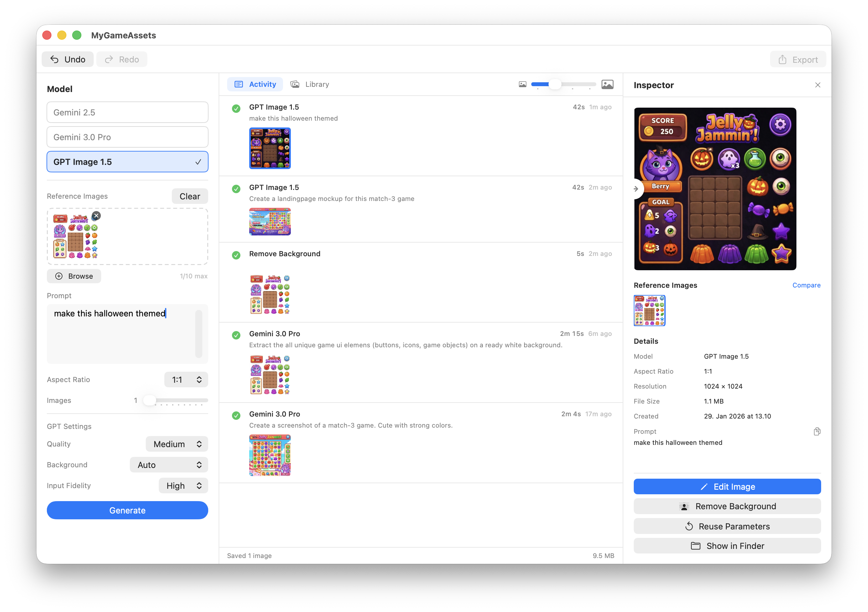Click the green status checkmark for Remove Background
868x612 pixels.
[x=236, y=255]
